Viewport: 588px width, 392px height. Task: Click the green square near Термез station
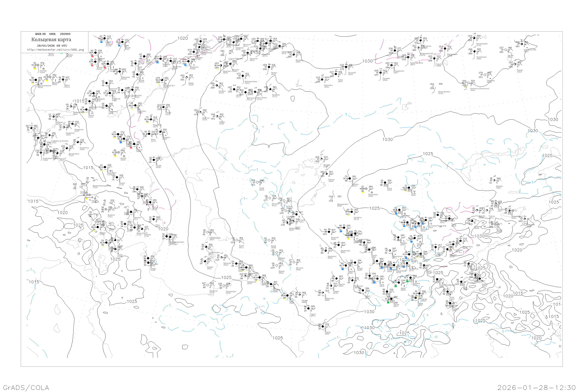pos(388,302)
